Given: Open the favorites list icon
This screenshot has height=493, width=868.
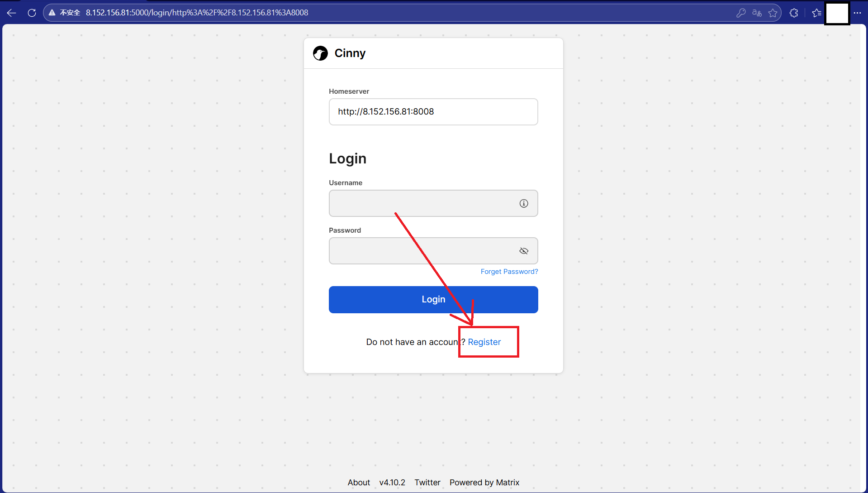Looking at the screenshot, I should coord(816,13).
